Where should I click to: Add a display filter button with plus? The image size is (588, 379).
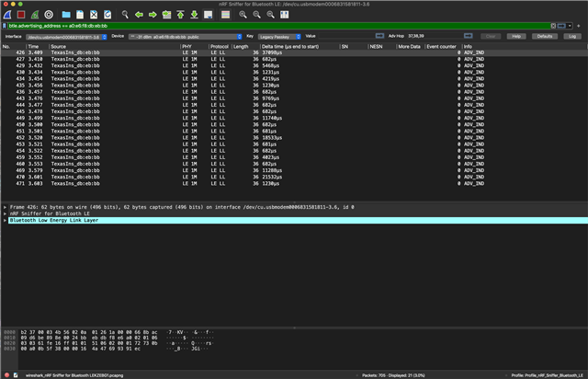click(578, 26)
